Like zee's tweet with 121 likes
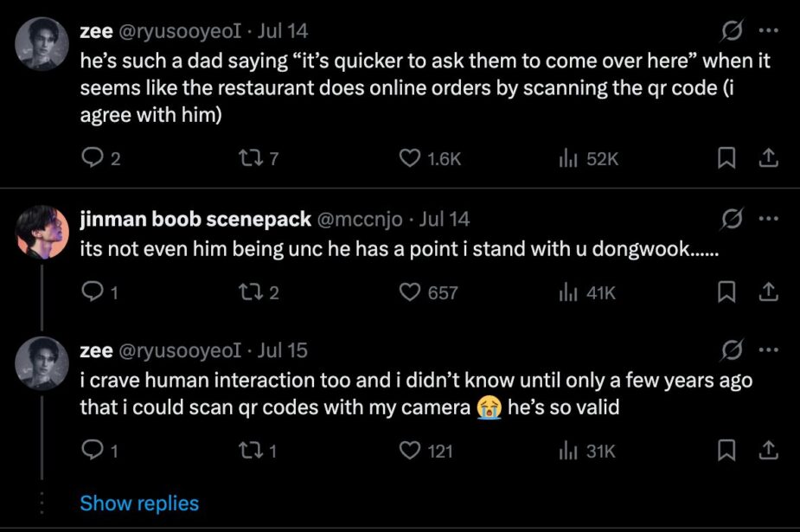Screen dimensions: 800x532 tap(426, 451)
